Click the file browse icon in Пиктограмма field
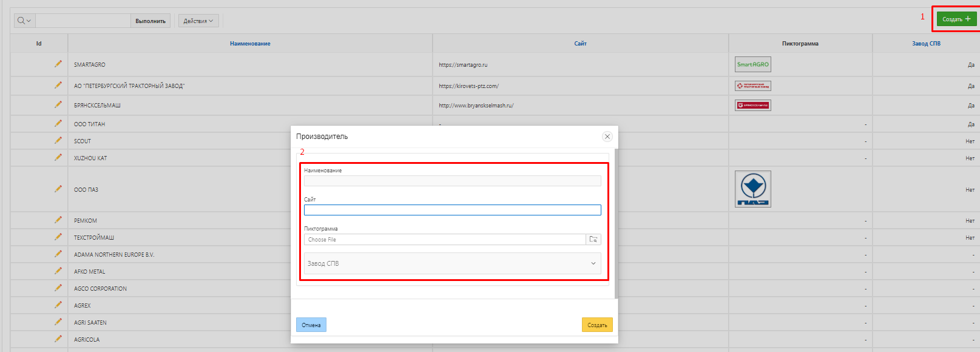Image resolution: width=980 pixels, height=352 pixels. tap(593, 240)
